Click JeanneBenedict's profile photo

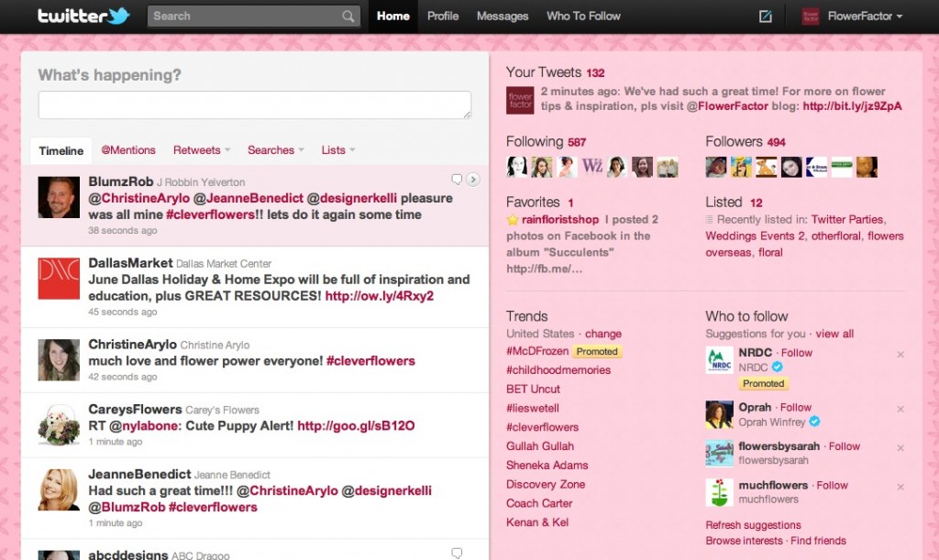tap(59, 490)
